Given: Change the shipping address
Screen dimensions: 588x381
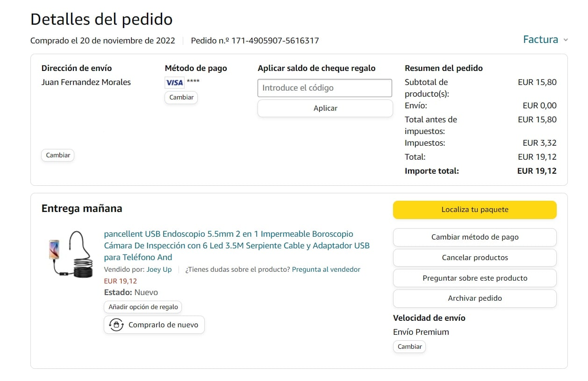Looking at the screenshot, I should (x=58, y=155).
